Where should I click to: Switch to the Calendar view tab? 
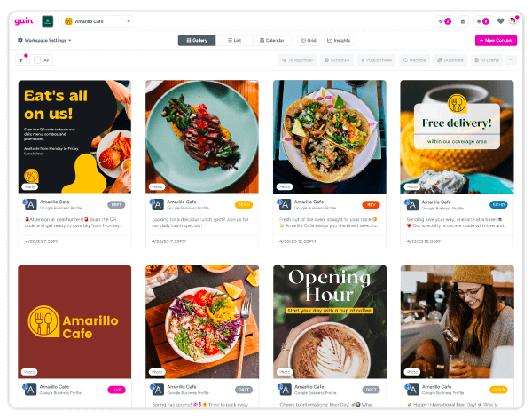click(x=272, y=40)
